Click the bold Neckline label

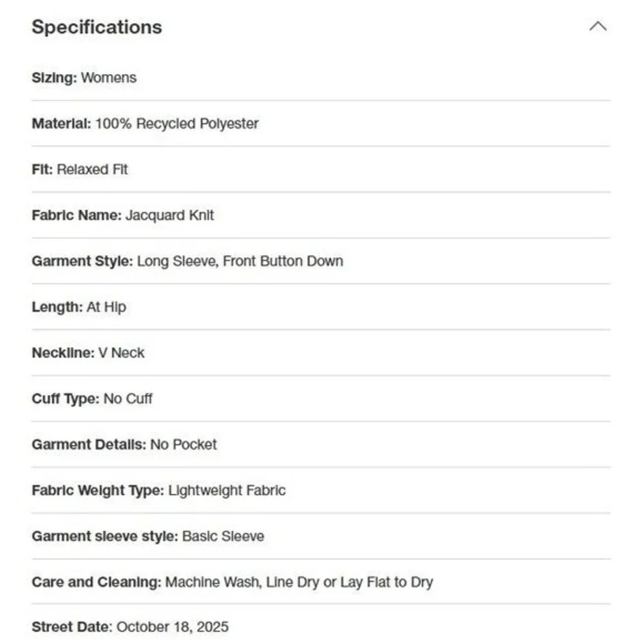(63, 353)
